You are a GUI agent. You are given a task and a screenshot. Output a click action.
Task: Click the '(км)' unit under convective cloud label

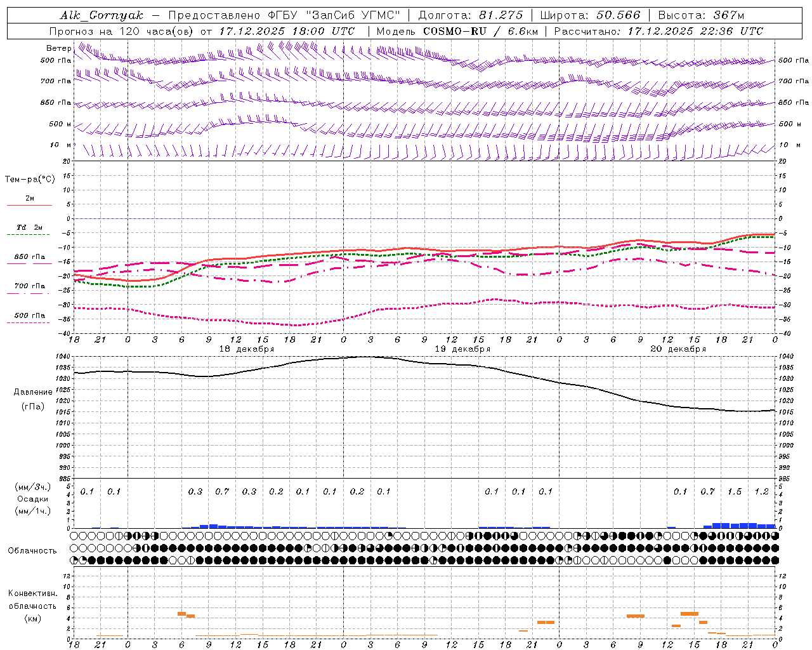33,618
